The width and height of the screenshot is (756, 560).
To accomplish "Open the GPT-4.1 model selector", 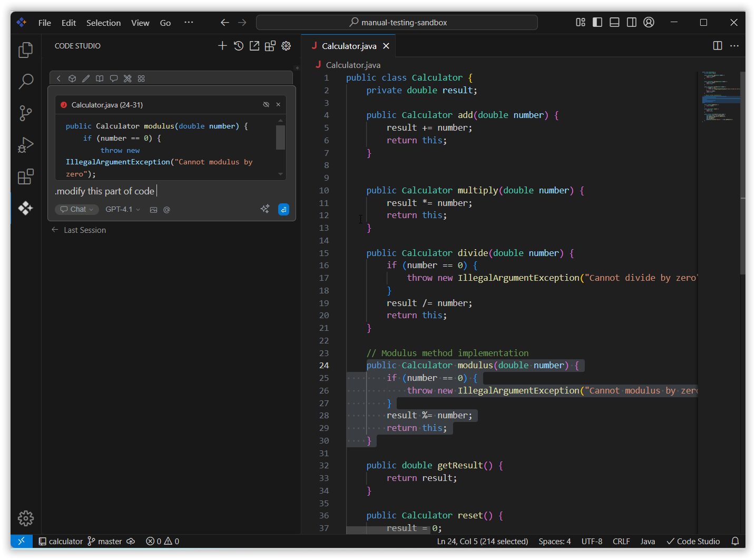I will point(123,210).
